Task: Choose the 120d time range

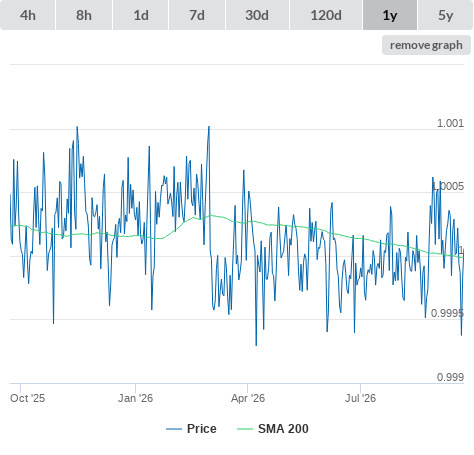Action: [326, 15]
